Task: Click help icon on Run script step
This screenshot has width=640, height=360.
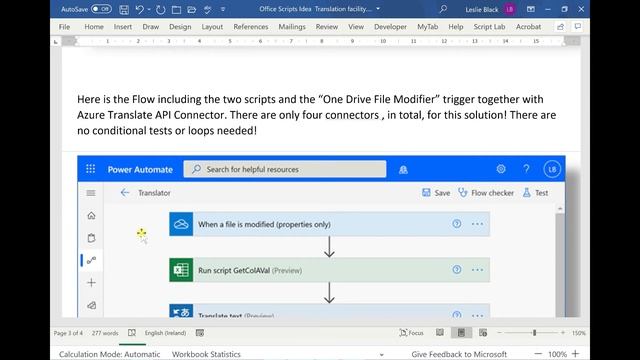Action: 457,269
